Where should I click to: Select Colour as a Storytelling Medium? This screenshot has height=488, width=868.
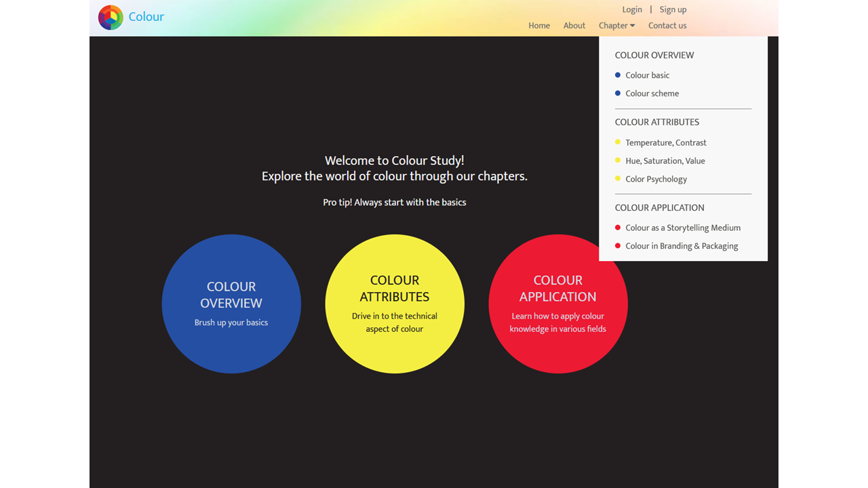point(682,228)
